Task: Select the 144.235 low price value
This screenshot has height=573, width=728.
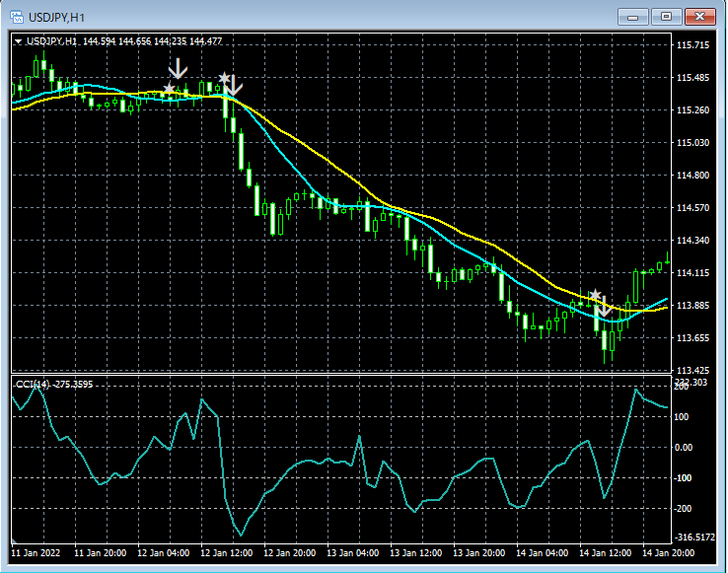Action: [170, 41]
